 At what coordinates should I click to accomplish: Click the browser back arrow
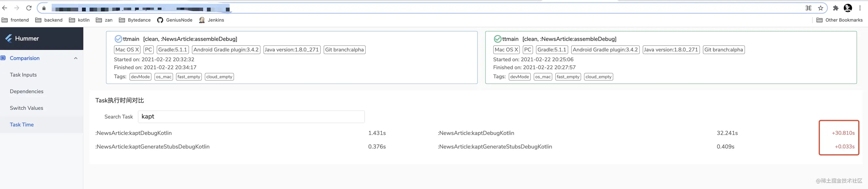pos(4,8)
